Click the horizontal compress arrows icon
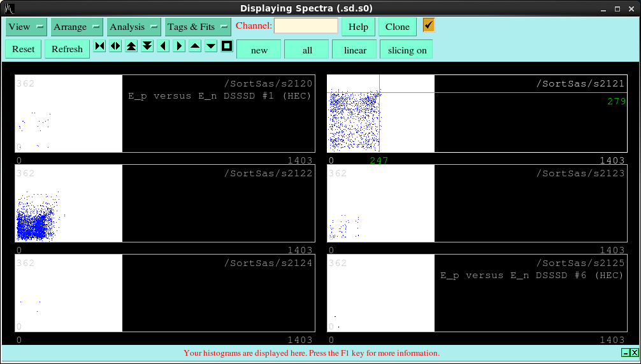The width and height of the screenshot is (641, 364). pos(99,46)
